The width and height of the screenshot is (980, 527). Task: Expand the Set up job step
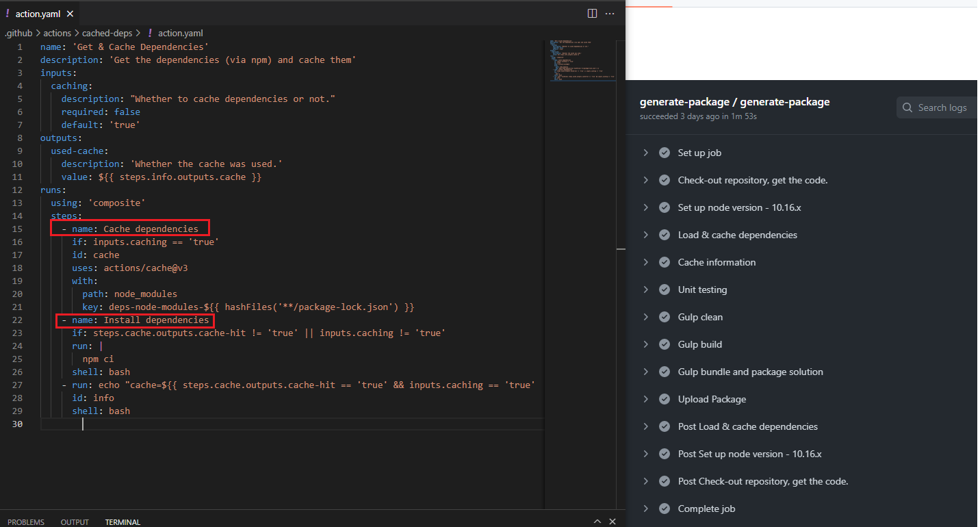click(x=645, y=153)
